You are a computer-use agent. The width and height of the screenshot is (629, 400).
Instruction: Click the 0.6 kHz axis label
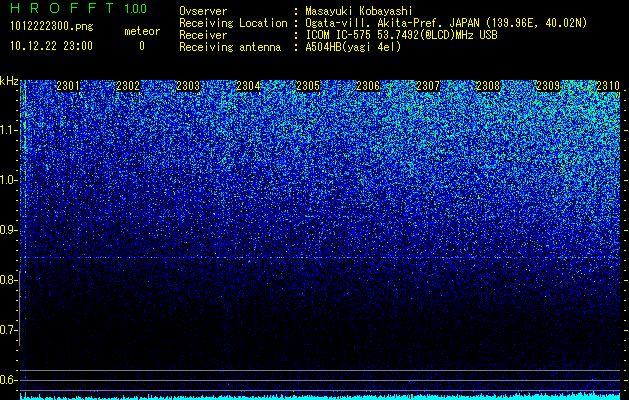click(9, 380)
